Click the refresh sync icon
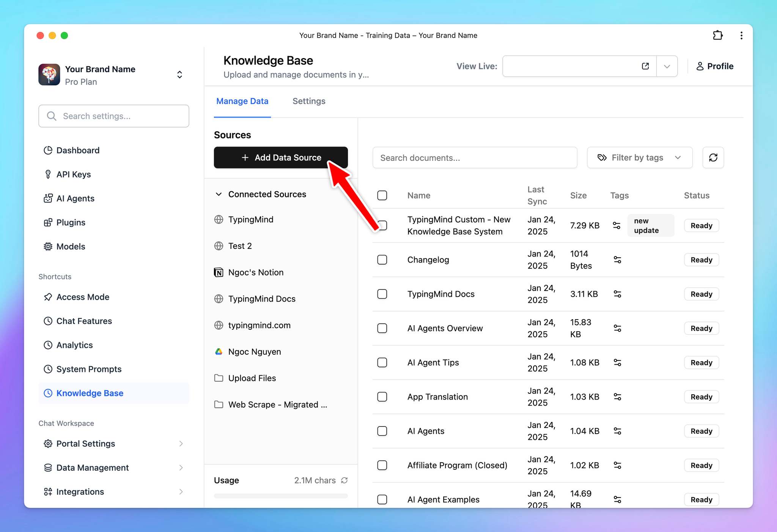The width and height of the screenshot is (777, 532). (713, 157)
